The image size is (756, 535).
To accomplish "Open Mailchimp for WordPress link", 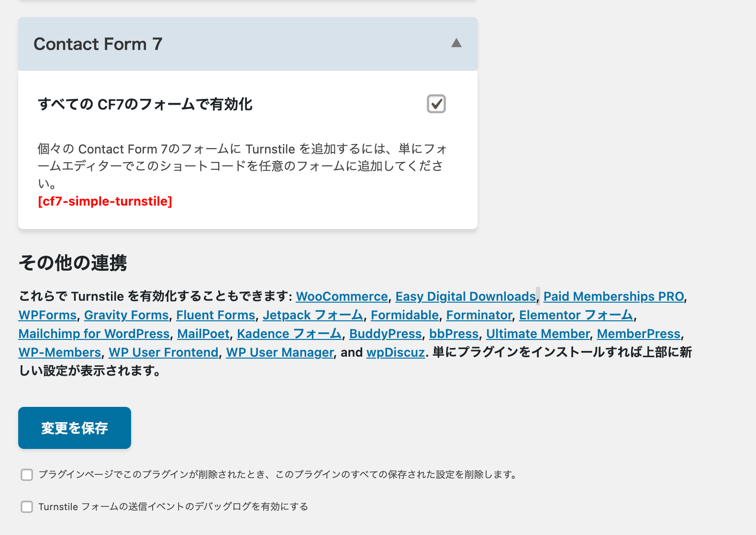I will point(94,334).
